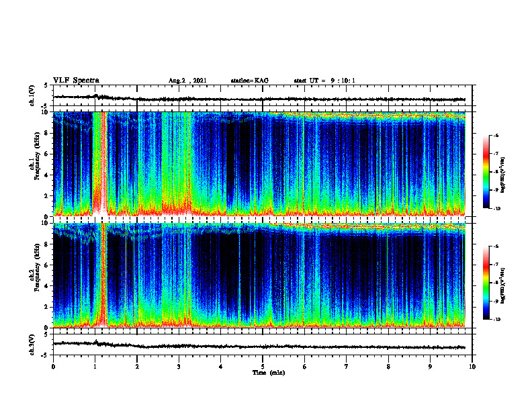The image size is (532, 411).
Task: Click the red noise burst in ch.1 spectrogram
Action: pos(104,164)
